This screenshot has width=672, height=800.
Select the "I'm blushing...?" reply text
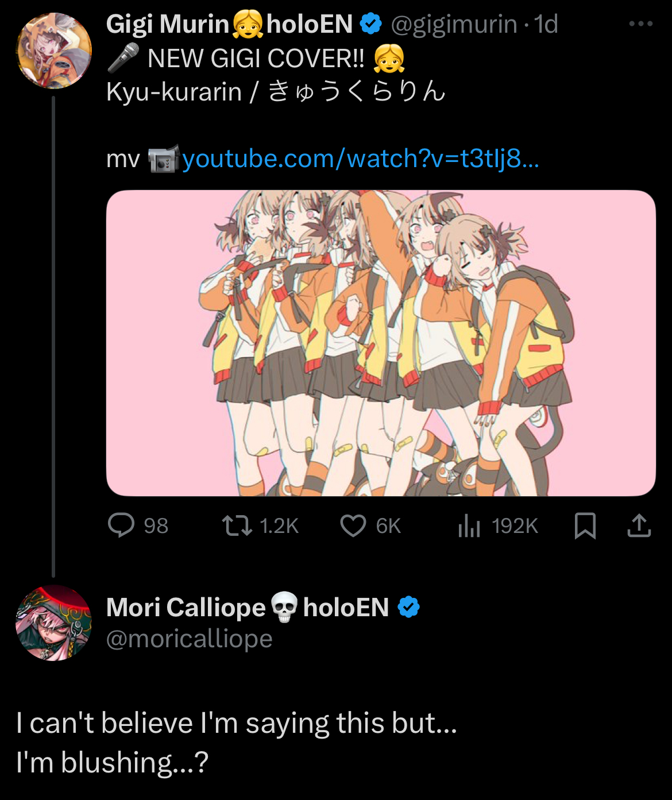pos(112,763)
